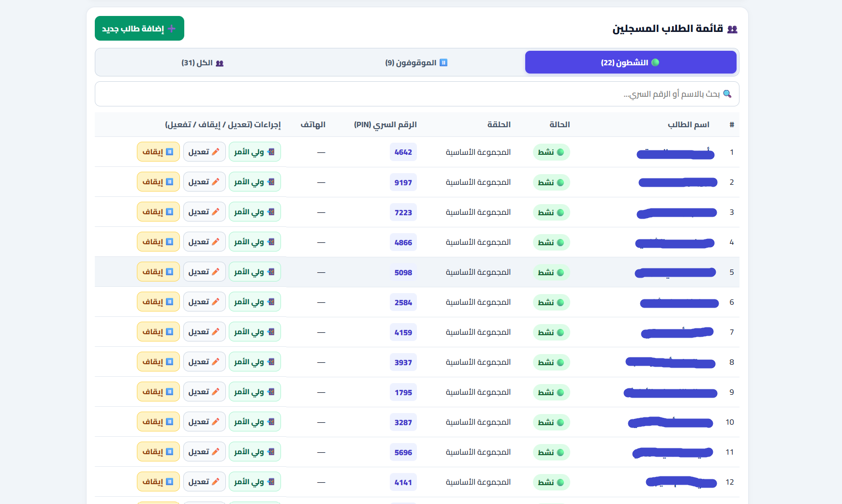
Task: Click the parent icon in row with PIN 5098
Action: point(271,272)
